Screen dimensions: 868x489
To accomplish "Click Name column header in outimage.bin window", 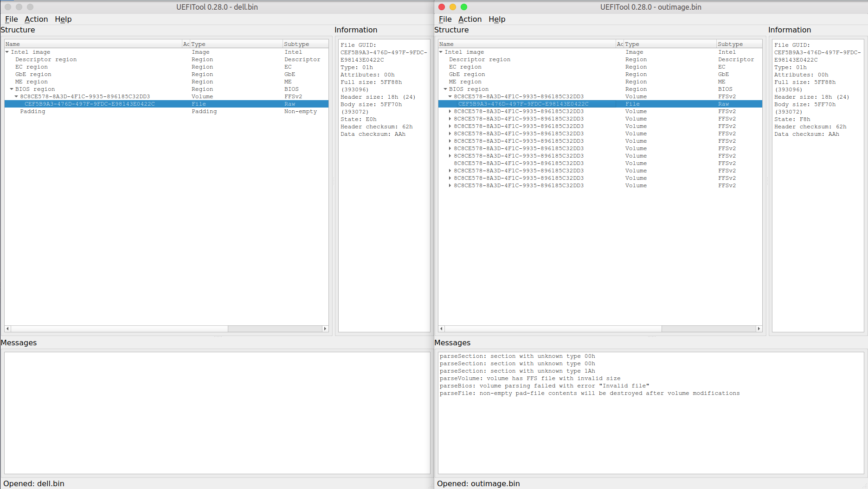I will (x=446, y=44).
